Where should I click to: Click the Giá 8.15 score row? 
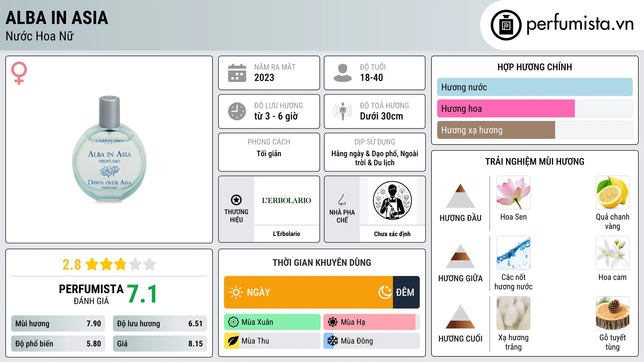160,343
